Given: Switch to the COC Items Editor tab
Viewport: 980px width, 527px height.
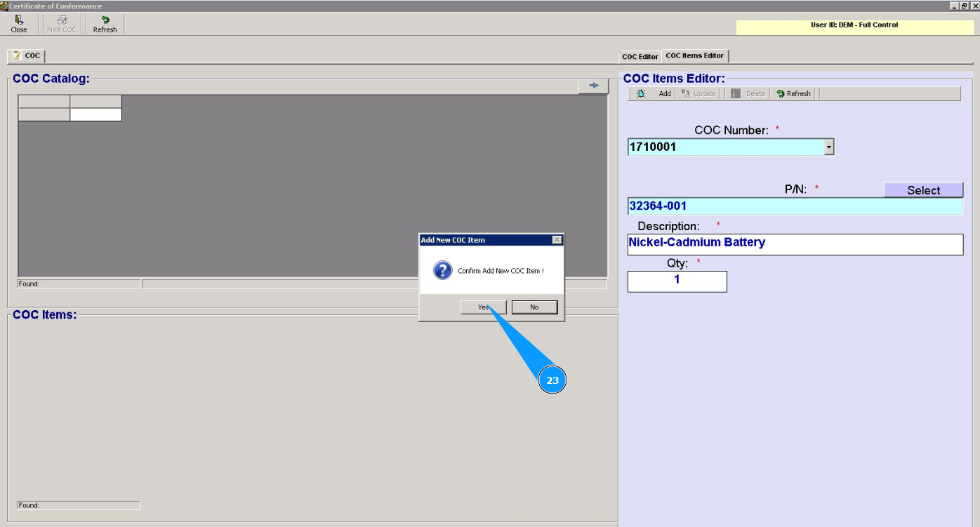Looking at the screenshot, I should [x=695, y=55].
